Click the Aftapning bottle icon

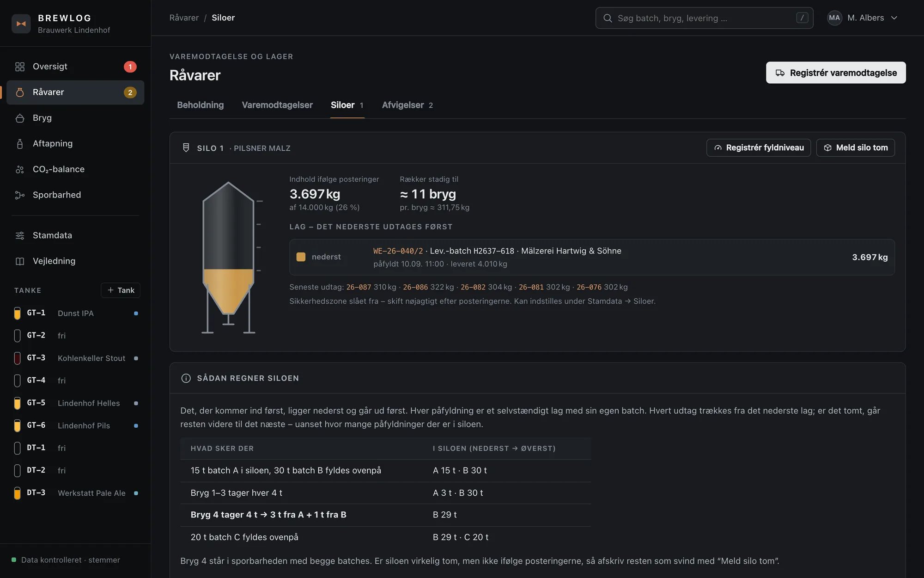tap(20, 143)
